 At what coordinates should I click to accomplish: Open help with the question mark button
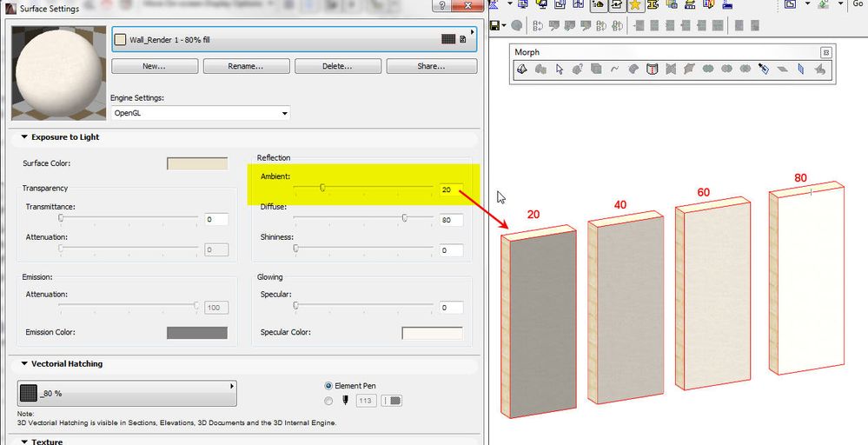[441, 5]
